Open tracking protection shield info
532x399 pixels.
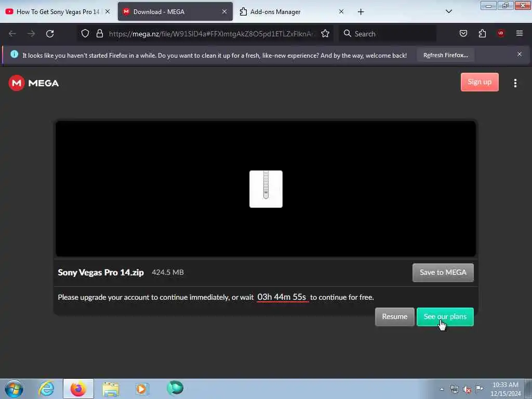[x=85, y=34]
